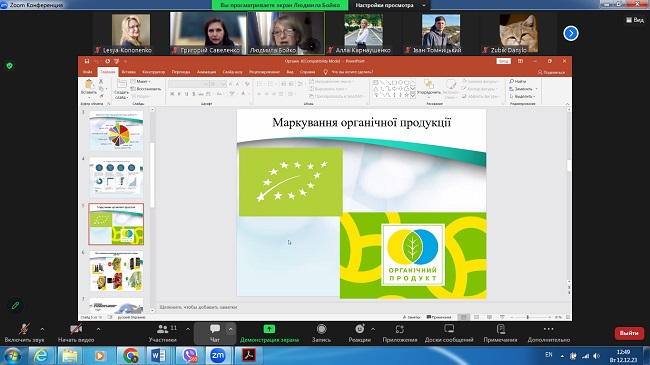Switch to Слайд-шоу ribbon tab

point(233,72)
